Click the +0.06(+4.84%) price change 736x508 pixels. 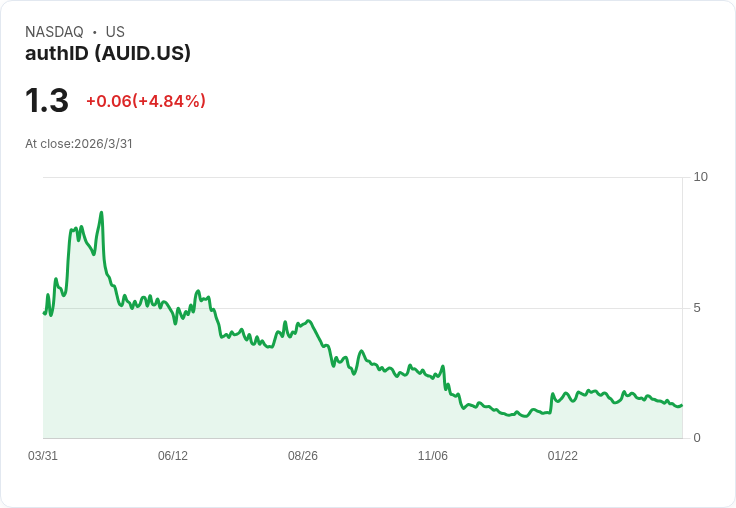pyautogui.click(x=146, y=101)
